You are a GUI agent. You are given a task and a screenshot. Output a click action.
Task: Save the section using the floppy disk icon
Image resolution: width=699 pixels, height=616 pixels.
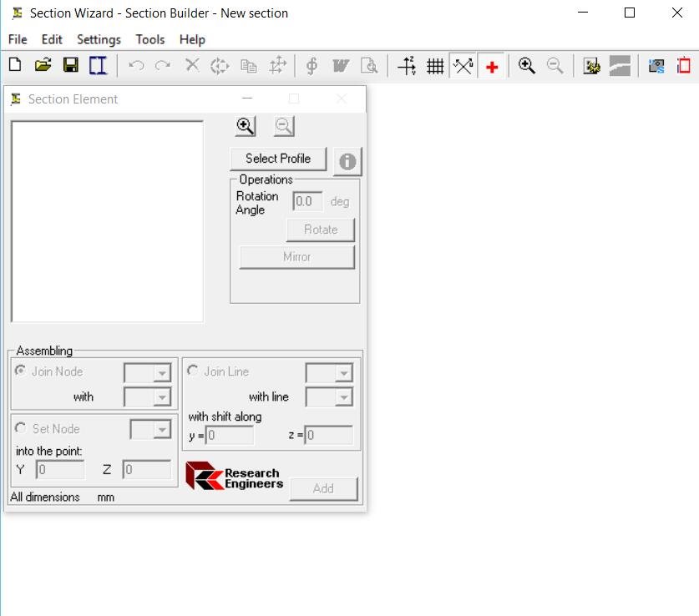point(71,66)
